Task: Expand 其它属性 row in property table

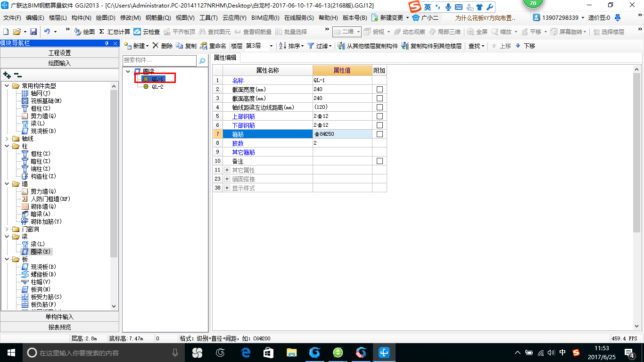Action: pos(227,170)
